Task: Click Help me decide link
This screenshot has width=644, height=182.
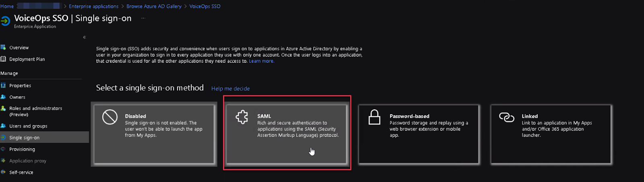Action: pyautogui.click(x=231, y=89)
